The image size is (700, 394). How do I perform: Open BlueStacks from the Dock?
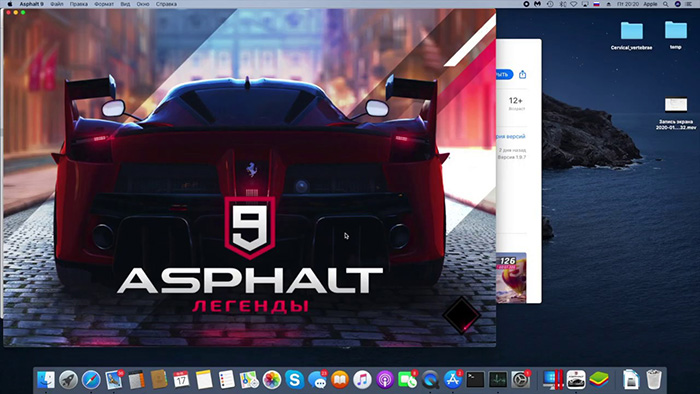click(x=599, y=380)
